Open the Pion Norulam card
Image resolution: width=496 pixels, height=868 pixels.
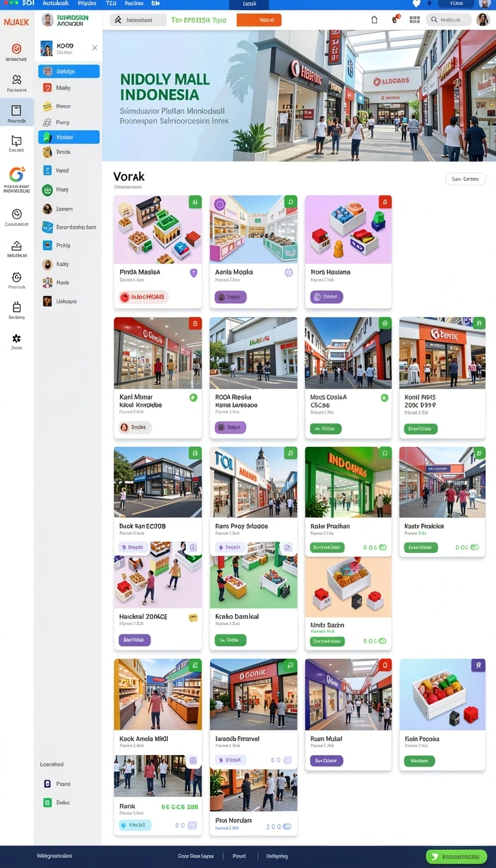(253, 802)
